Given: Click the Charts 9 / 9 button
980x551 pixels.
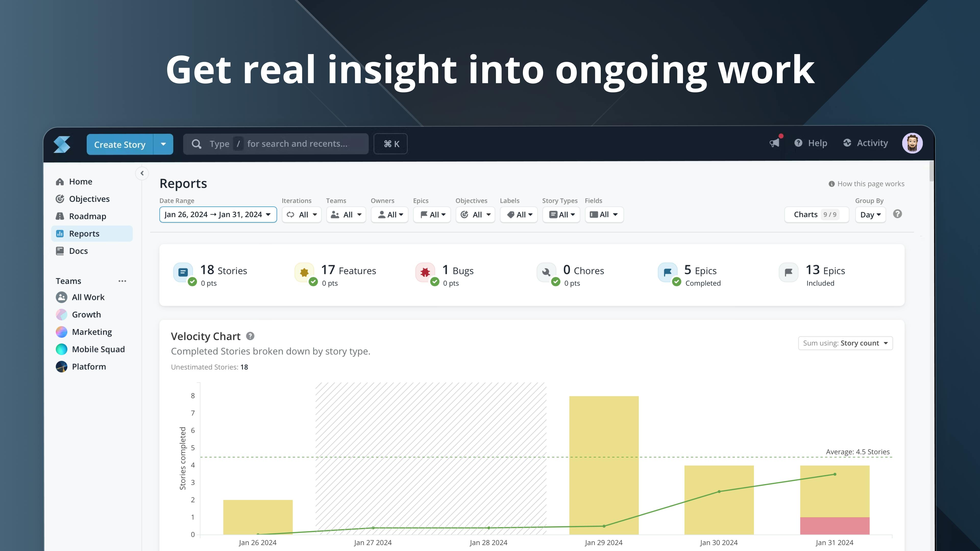Looking at the screenshot, I should pyautogui.click(x=816, y=215).
